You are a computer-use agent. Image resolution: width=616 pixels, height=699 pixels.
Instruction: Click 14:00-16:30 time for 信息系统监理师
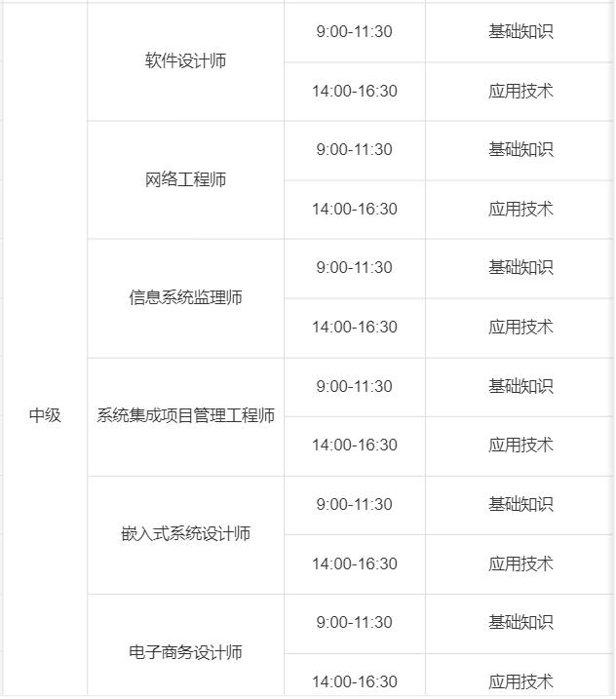pyautogui.click(x=355, y=327)
